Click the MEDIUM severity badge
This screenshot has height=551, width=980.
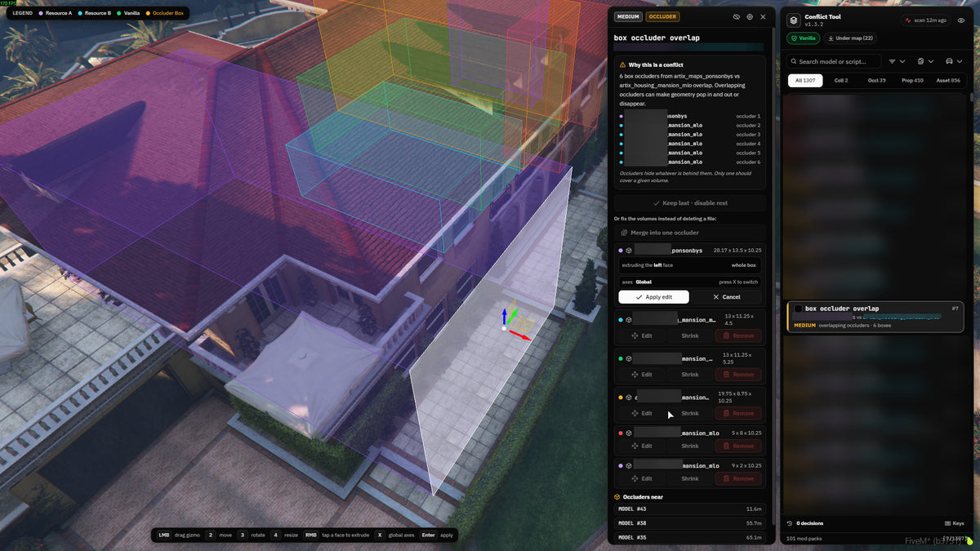tap(628, 16)
